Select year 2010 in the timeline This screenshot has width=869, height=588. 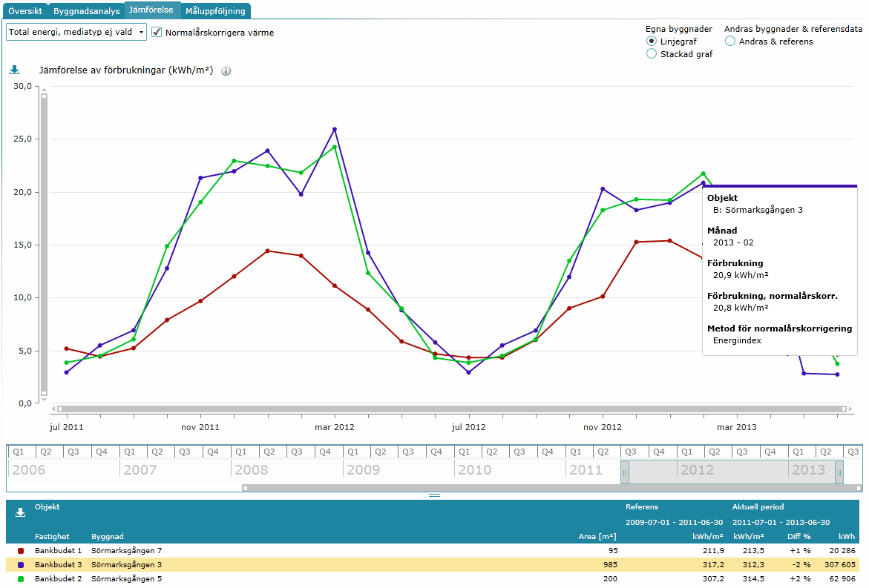[x=474, y=470]
